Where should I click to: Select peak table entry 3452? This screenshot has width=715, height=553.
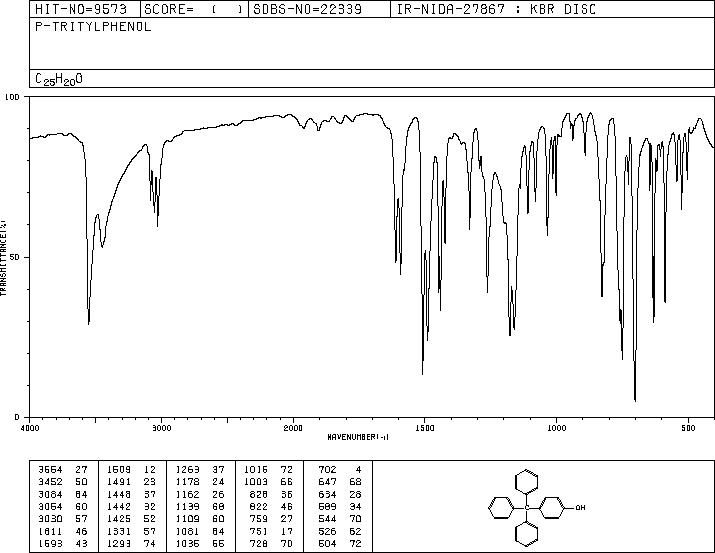(x=50, y=482)
